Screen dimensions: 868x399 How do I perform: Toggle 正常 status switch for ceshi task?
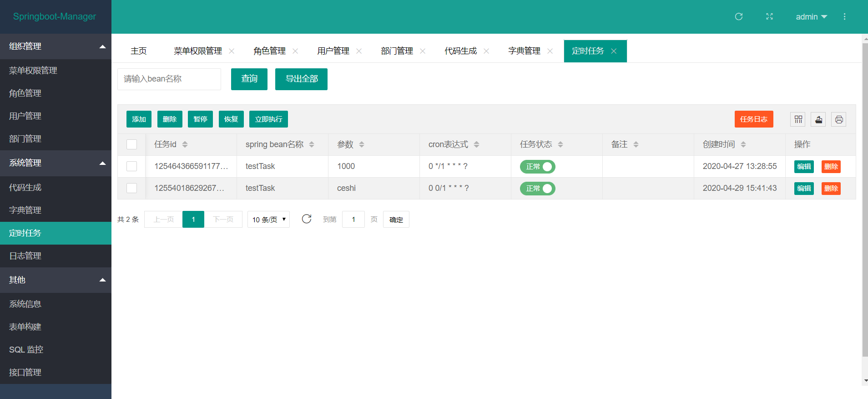[x=538, y=189]
